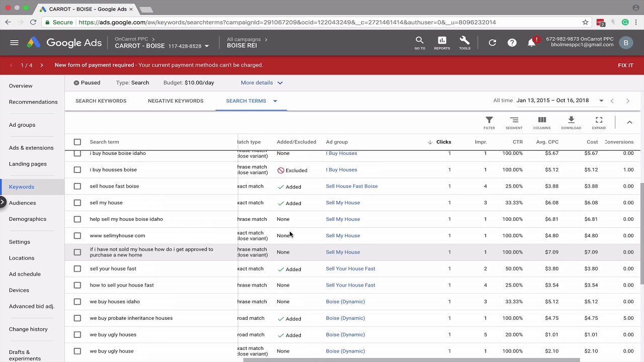
Task: Open the Chrome menu dots
Action: [636, 22]
